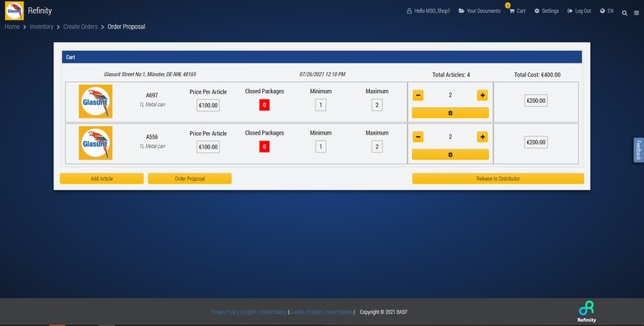
Task: Click Refinity logo in footer
Action: (x=586, y=311)
